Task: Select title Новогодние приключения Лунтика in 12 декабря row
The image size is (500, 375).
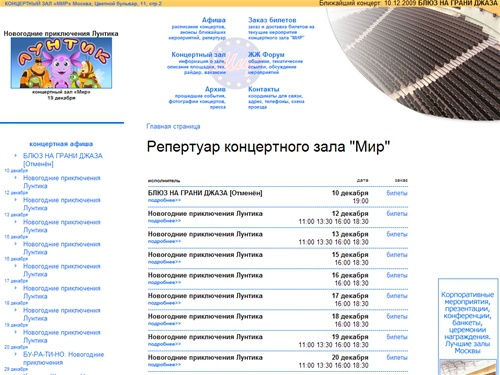Action: [x=205, y=214]
